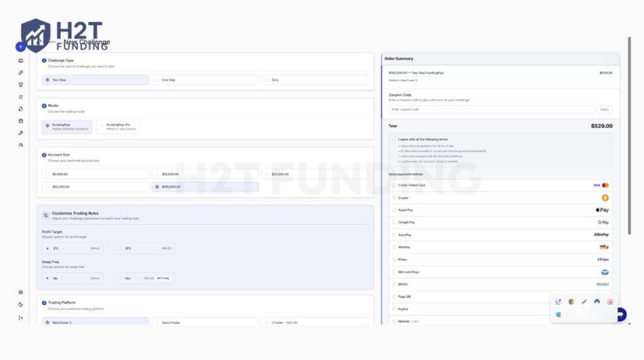The image size is (644, 360).
Task: Click the page vertical scrollbar
Action: [629, 135]
